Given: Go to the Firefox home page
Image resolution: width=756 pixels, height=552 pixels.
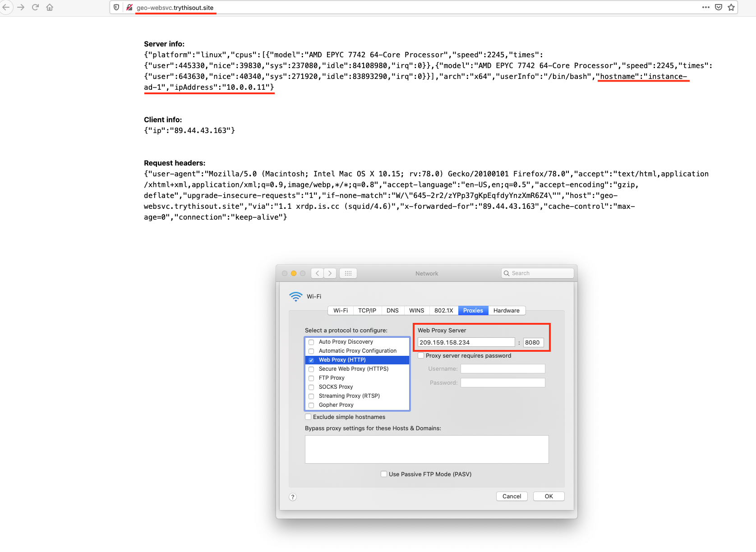Looking at the screenshot, I should tap(50, 7).
